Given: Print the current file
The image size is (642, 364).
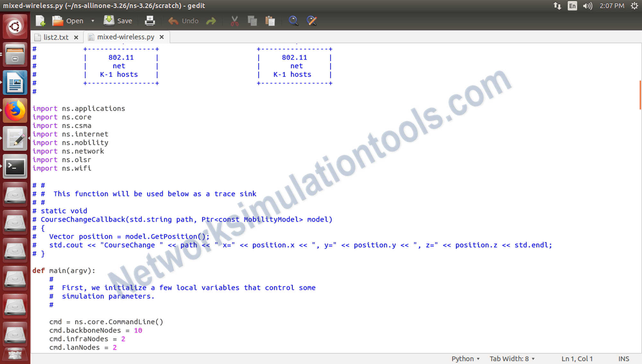Looking at the screenshot, I should [150, 21].
